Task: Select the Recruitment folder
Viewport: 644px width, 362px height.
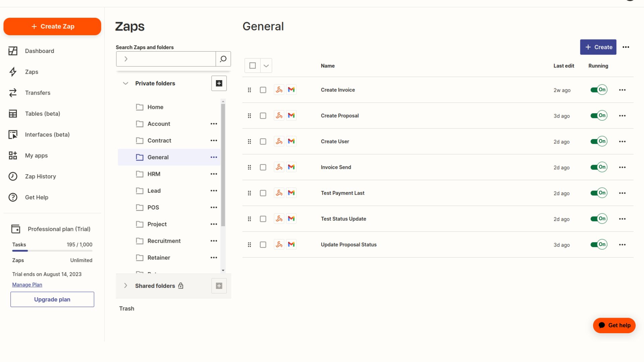Action: click(164, 241)
